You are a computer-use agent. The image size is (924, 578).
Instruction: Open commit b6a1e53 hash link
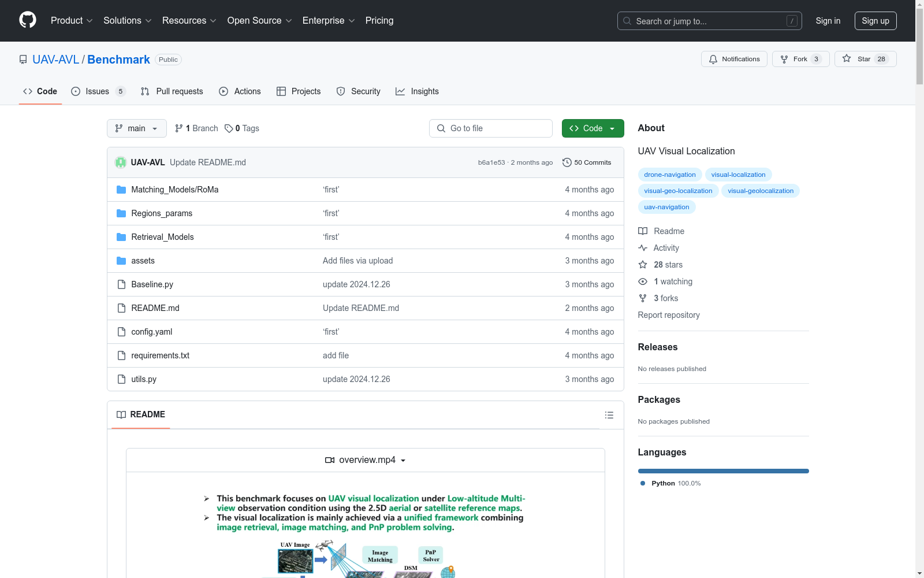pyautogui.click(x=491, y=162)
